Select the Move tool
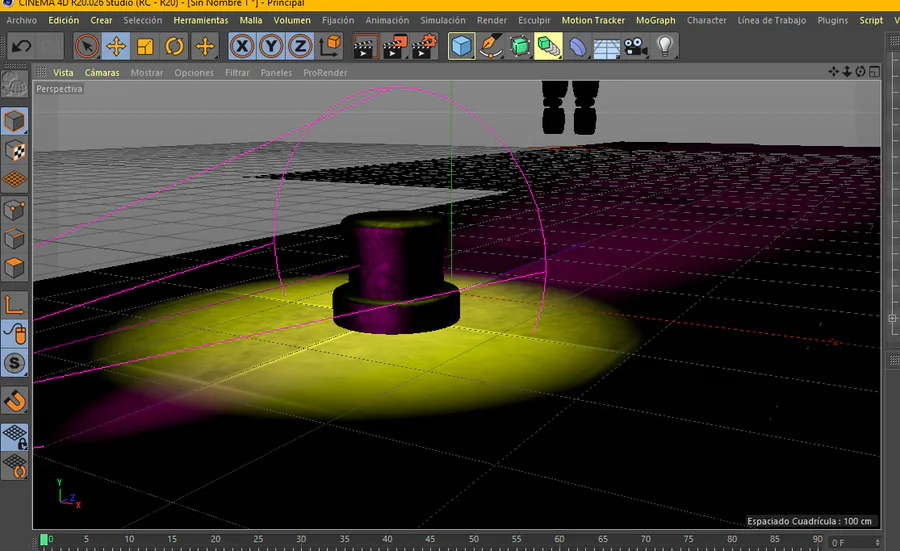 (x=116, y=46)
